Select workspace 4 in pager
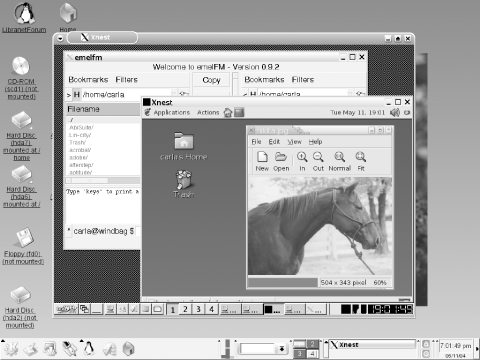This screenshot has height=360, width=481. coord(211,309)
